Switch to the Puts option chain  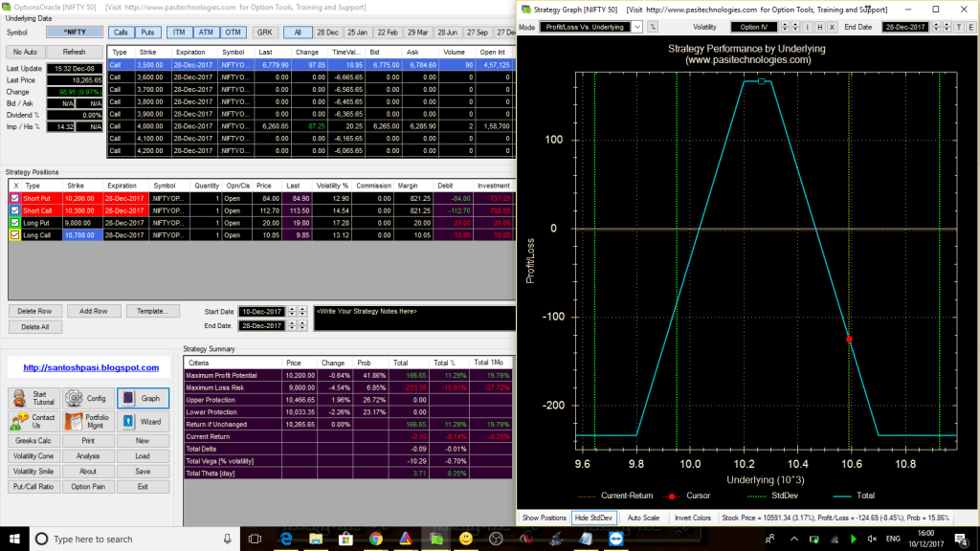[145, 32]
